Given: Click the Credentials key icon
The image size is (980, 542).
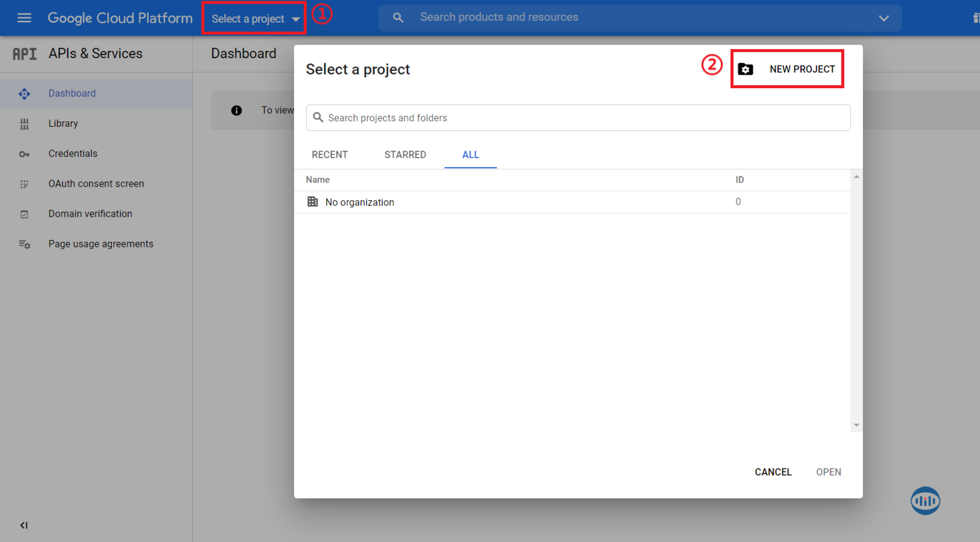Looking at the screenshot, I should tap(24, 154).
